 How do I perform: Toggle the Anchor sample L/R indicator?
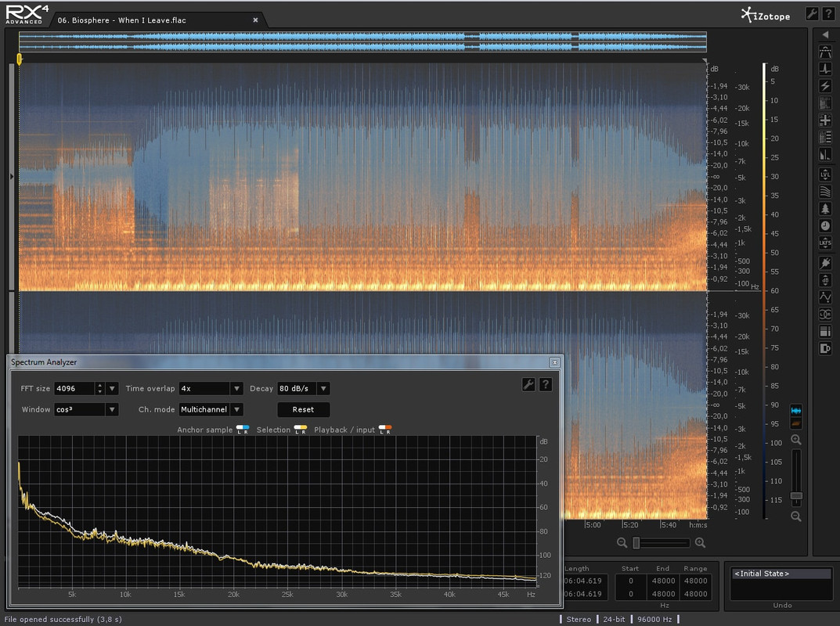[x=243, y=430]
